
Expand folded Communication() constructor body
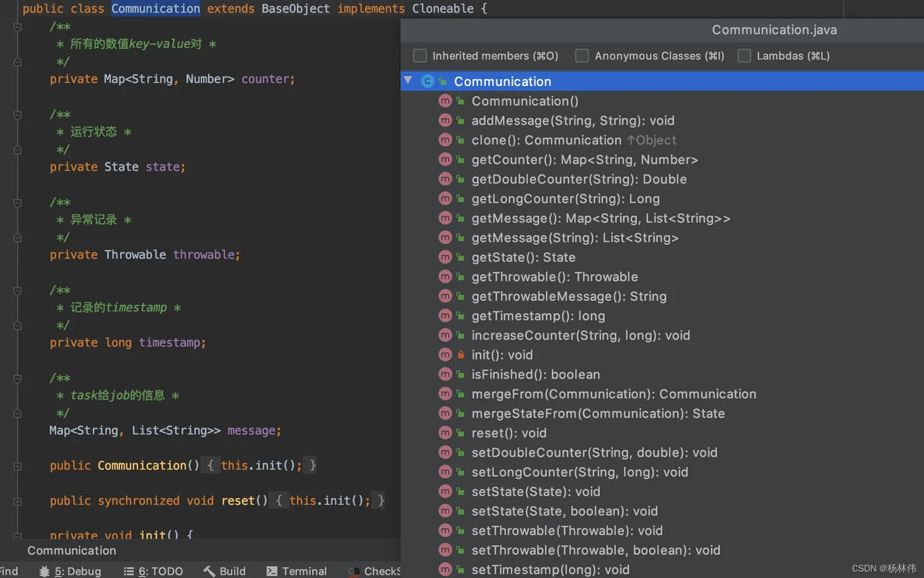18,466
